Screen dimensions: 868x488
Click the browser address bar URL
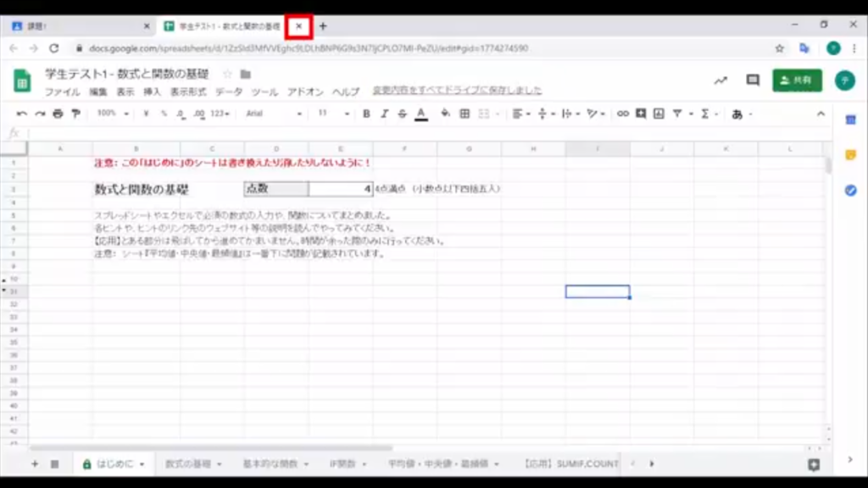coord(309,48)
